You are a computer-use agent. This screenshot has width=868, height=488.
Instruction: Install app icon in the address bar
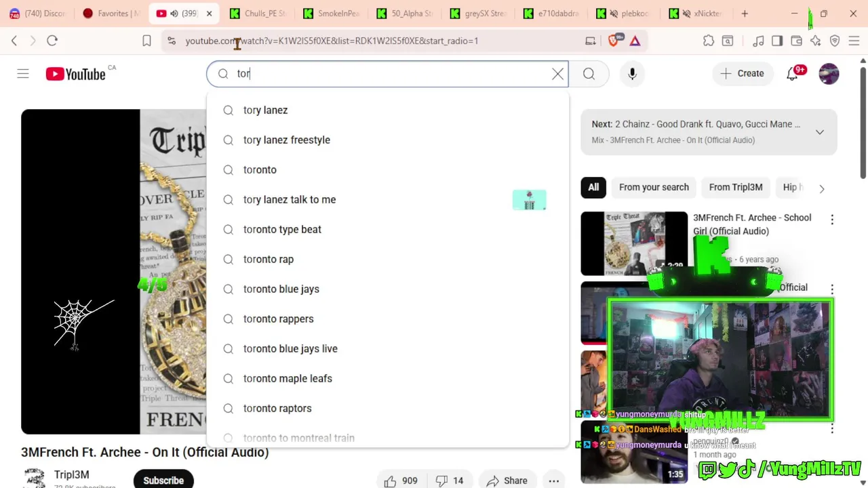591,41
